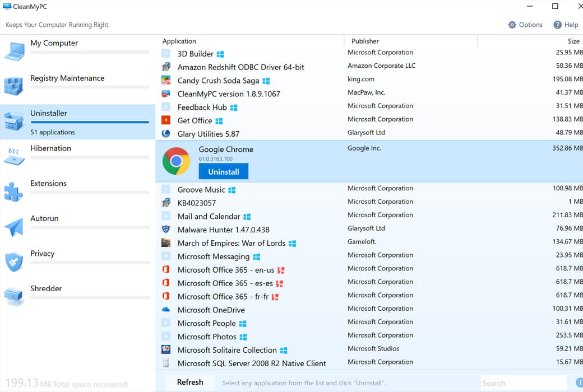This screenshot has height=392, width=583.
Task: Open the Help link
Action: (566, 25)
